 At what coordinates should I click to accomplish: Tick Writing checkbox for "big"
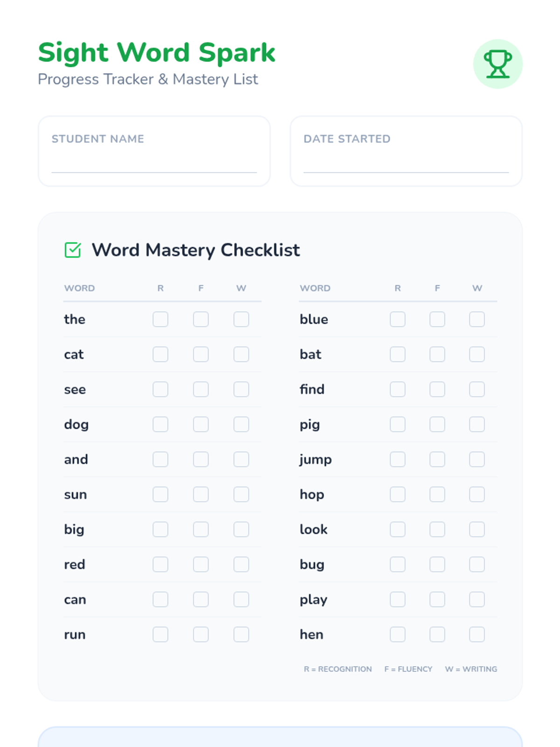pyautogui.click(x=241, y=529)
